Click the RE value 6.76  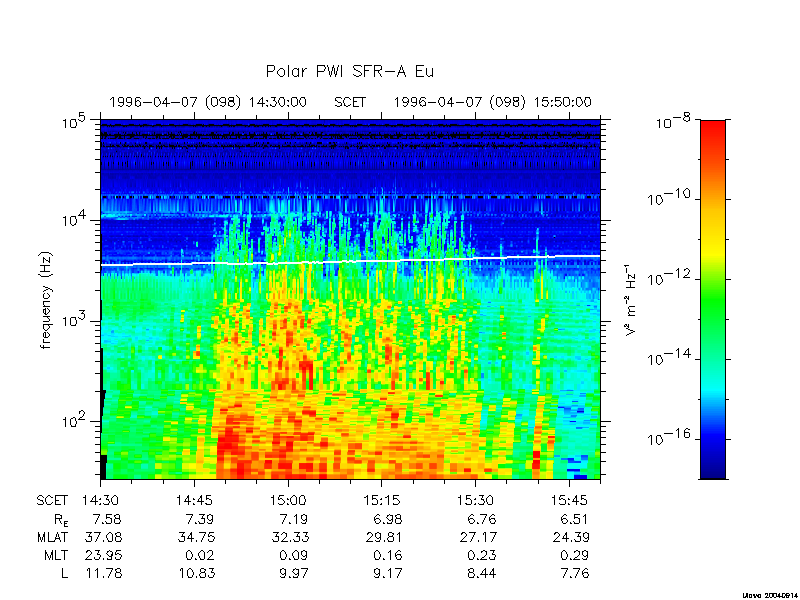pos(481,519)
